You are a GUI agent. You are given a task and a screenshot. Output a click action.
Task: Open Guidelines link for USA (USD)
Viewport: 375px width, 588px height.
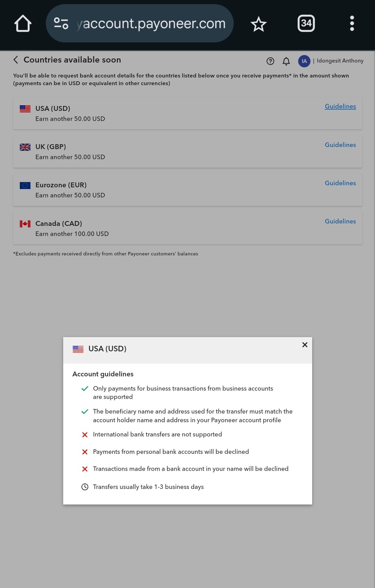point(340,106)
